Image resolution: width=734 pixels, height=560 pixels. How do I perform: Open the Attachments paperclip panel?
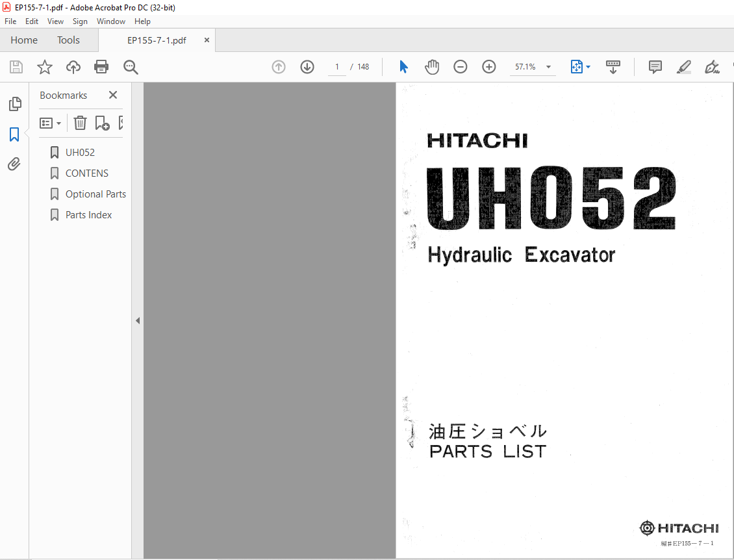pyautogui.click(x=14, y=164)
